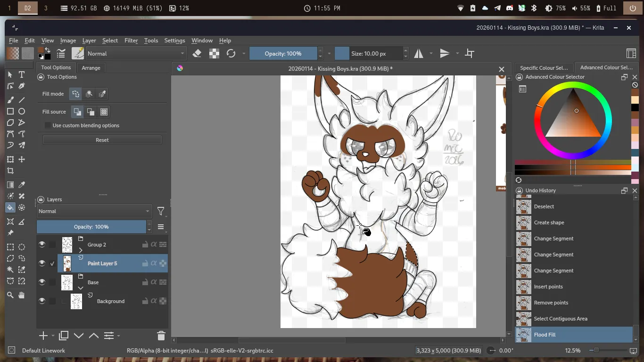Open the Filter menu
Image resolution: width=644 pixels, height=362 pixels.
coord(131,41)
